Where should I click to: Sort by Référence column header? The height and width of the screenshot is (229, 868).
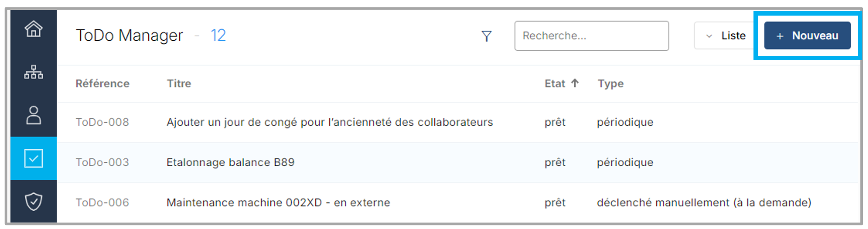(102, 84)
